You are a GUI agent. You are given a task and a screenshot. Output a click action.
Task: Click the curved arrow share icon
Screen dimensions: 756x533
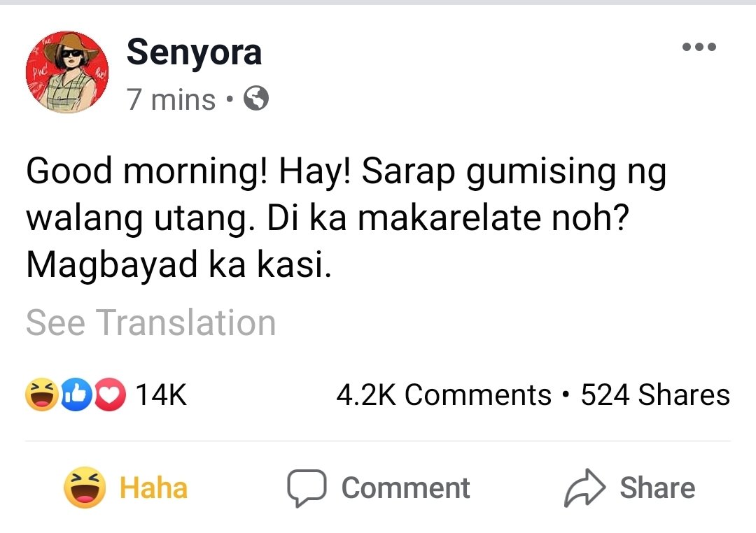point(584,488)
